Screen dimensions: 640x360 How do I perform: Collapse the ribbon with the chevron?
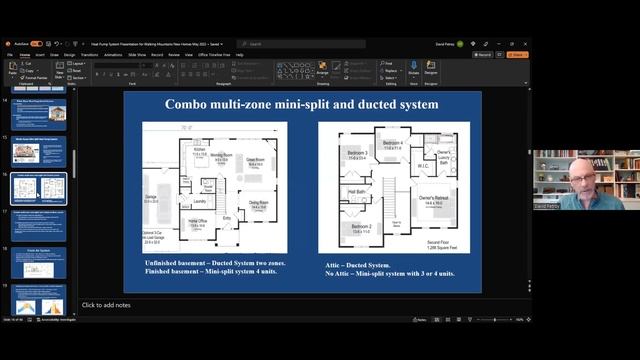coord(526,83)
